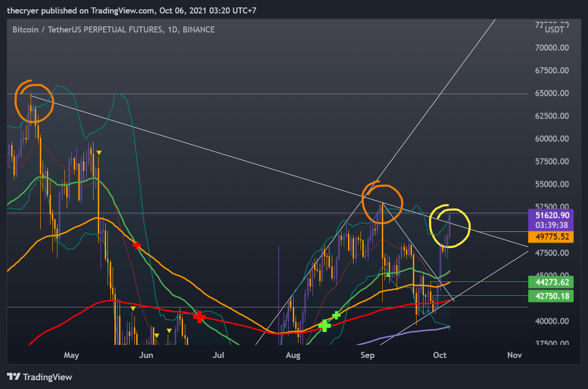
Task: Click the Jun label on the time axis
Action: point(146,355)
